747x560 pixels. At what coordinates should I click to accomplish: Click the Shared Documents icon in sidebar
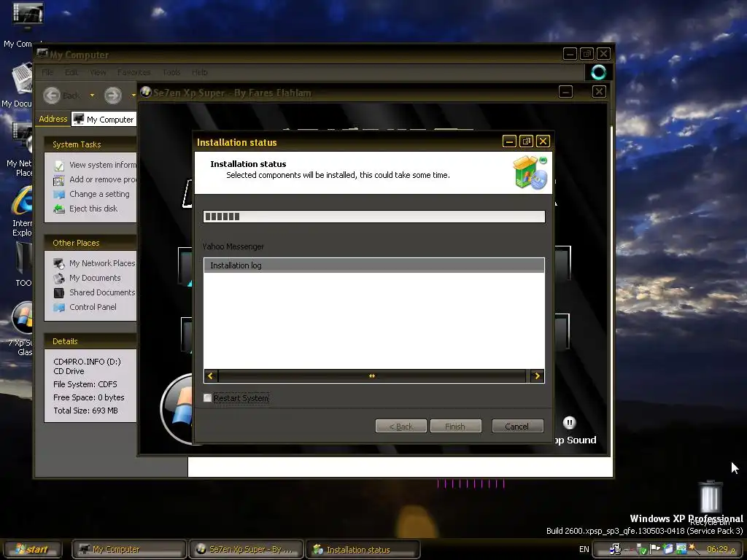pos(59,292)
